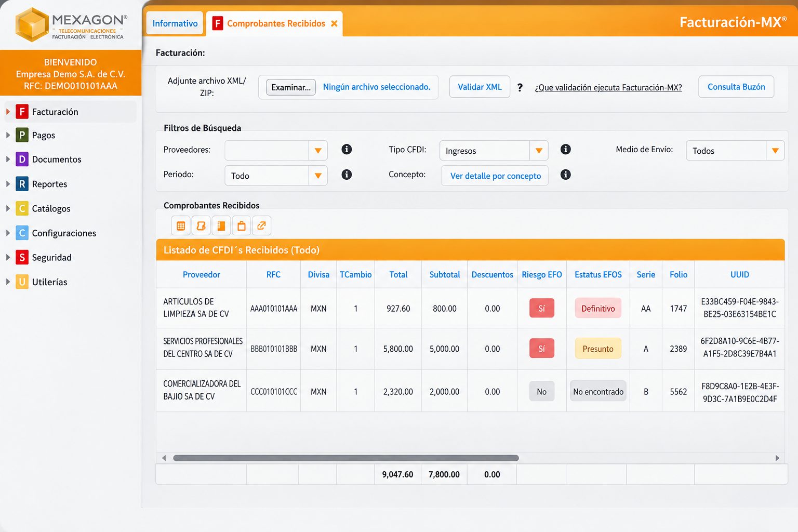Click the info icon beside Tipo CFDI
The height and width of the screenshot is (532, 798).
tap(566, 150)
